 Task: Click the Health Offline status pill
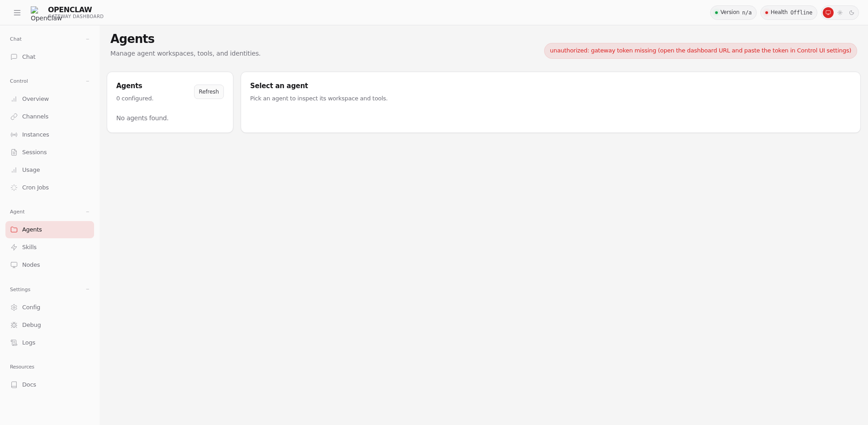click(x=788, y=13)
